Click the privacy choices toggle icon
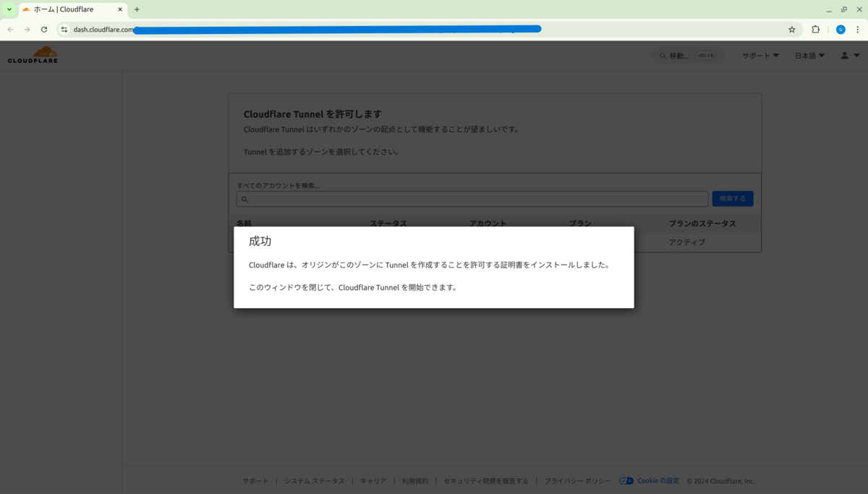 [x=626, y=481]
